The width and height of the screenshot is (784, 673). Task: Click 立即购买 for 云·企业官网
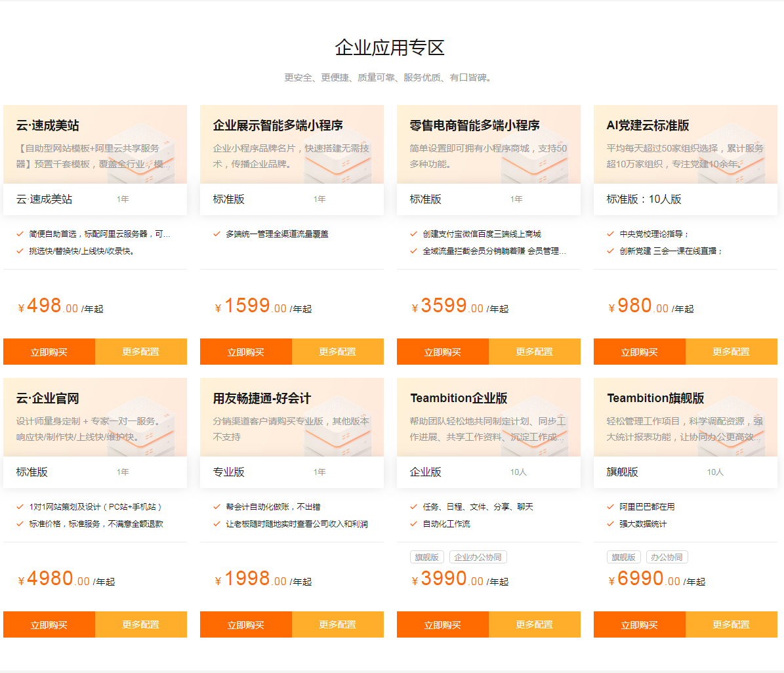click(49, 624)
